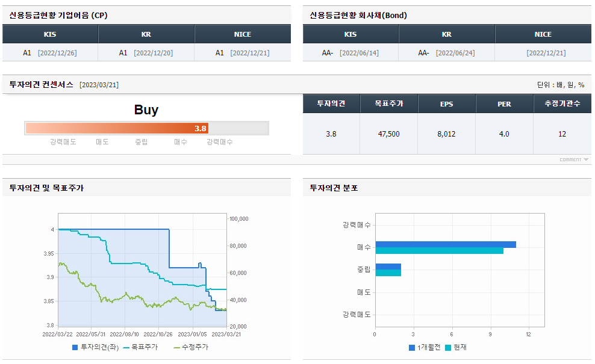Toggle the 1개월전 legend swatch

(x=412, y=348)
